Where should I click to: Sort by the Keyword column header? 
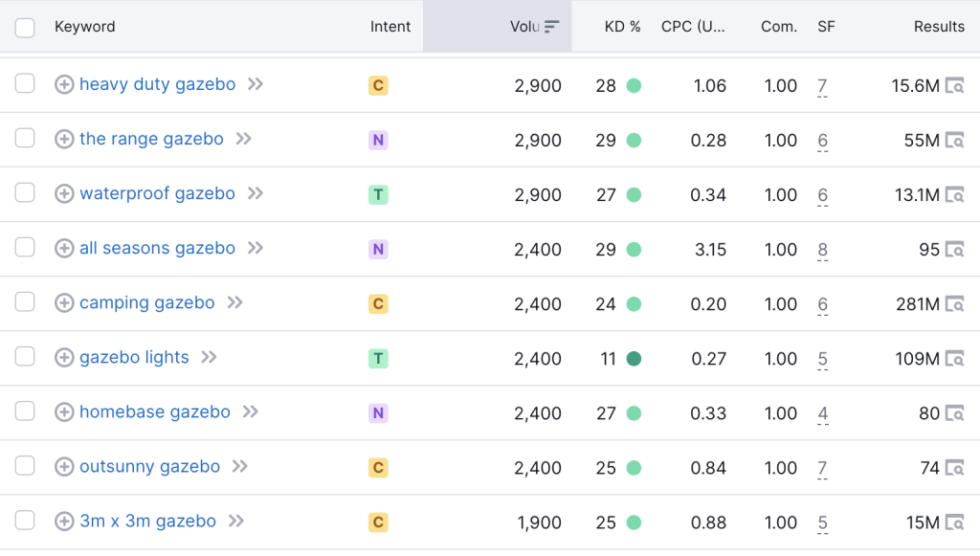pos(85,27)
